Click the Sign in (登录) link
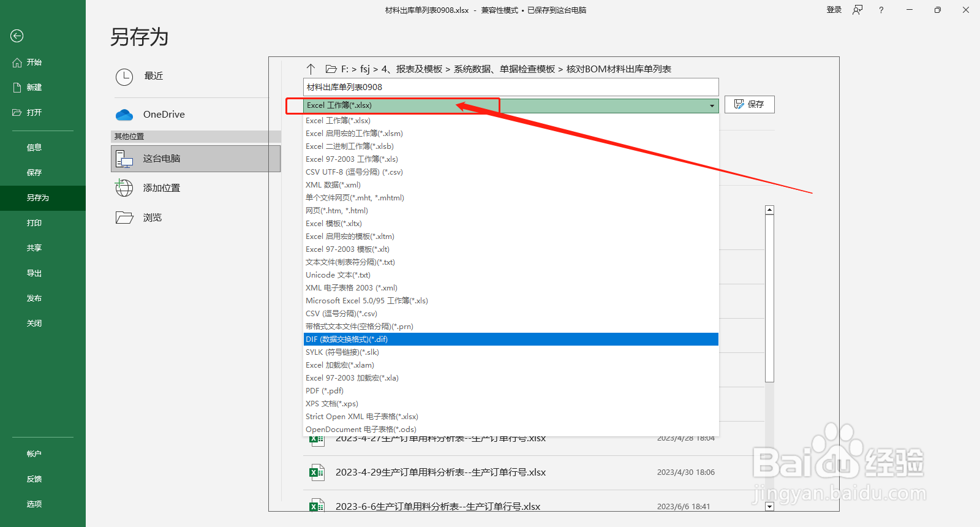The height and width of the screenshot is (527, 980). (x=834, y=10)
